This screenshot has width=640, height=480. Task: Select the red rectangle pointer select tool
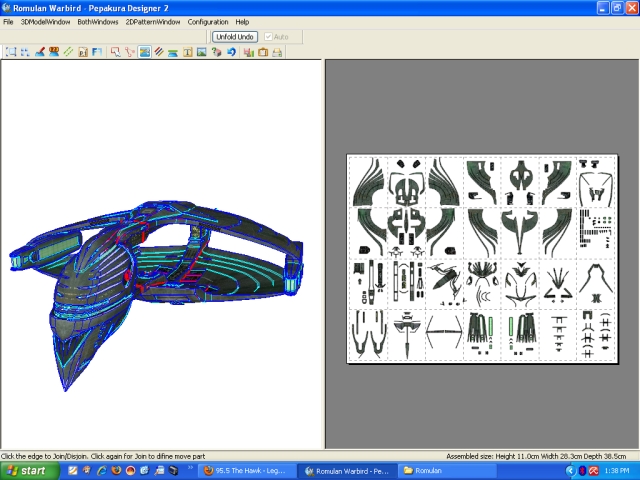(x=116, y=52)
